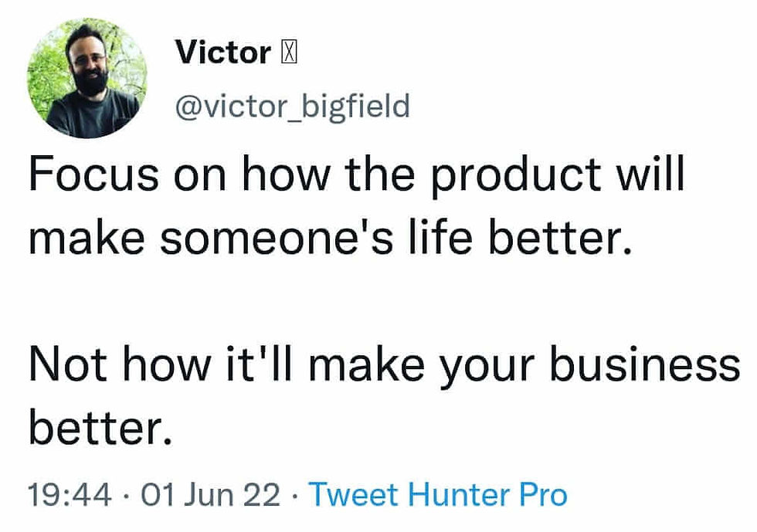Click the word "someone's" in the tweet

pos(277,237)
